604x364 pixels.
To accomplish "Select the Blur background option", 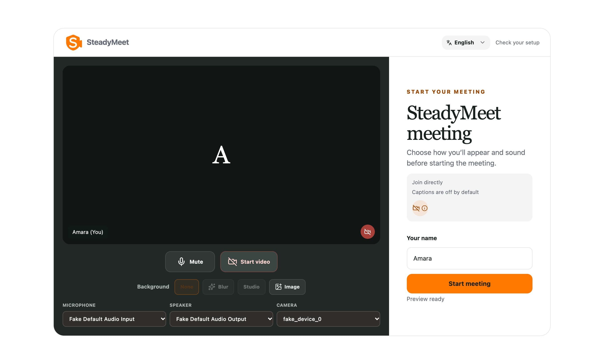I will pos(218,287).
